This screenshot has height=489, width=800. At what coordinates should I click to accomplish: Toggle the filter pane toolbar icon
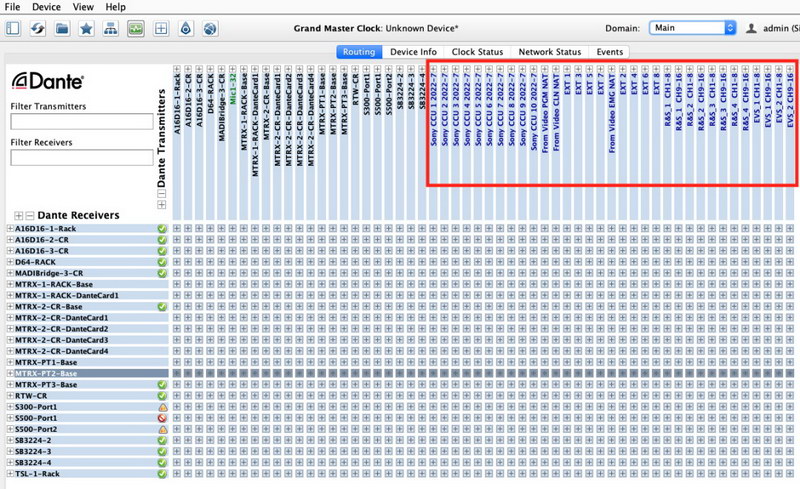(13, 28)
